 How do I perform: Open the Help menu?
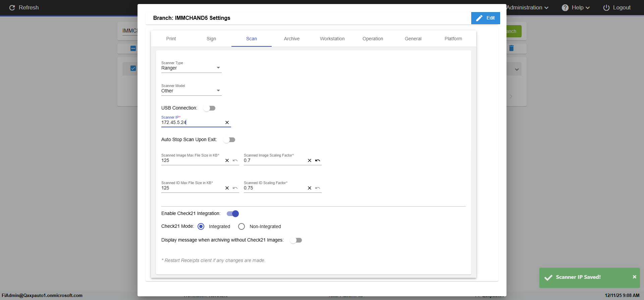576,8
